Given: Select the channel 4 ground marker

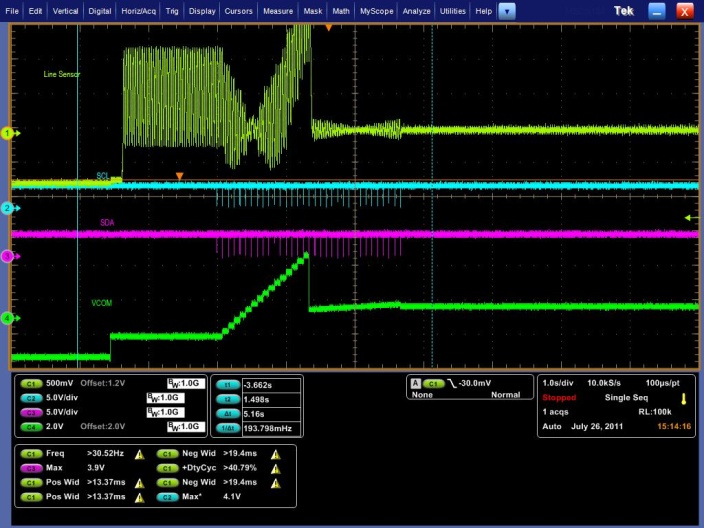Looking at the screenshot, I should tap(6, 318).
